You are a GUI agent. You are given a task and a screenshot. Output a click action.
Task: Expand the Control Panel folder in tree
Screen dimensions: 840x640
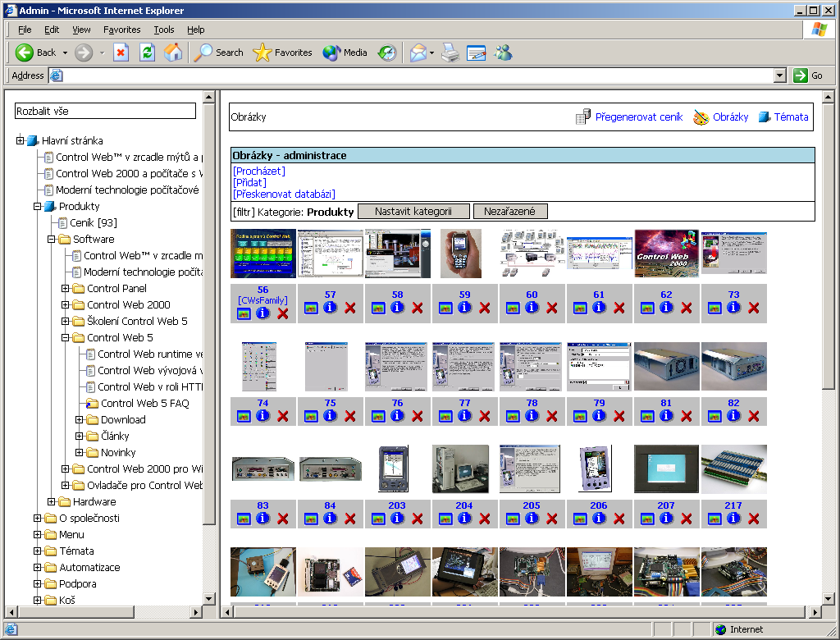[66, 289]
